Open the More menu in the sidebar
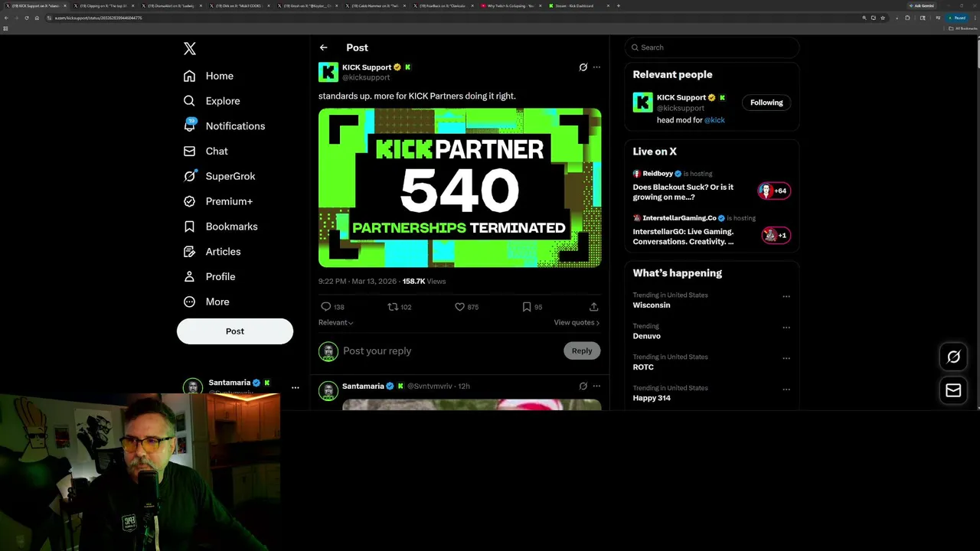Image resolution: width=980 pixels, height=551 pixels. 206,302
